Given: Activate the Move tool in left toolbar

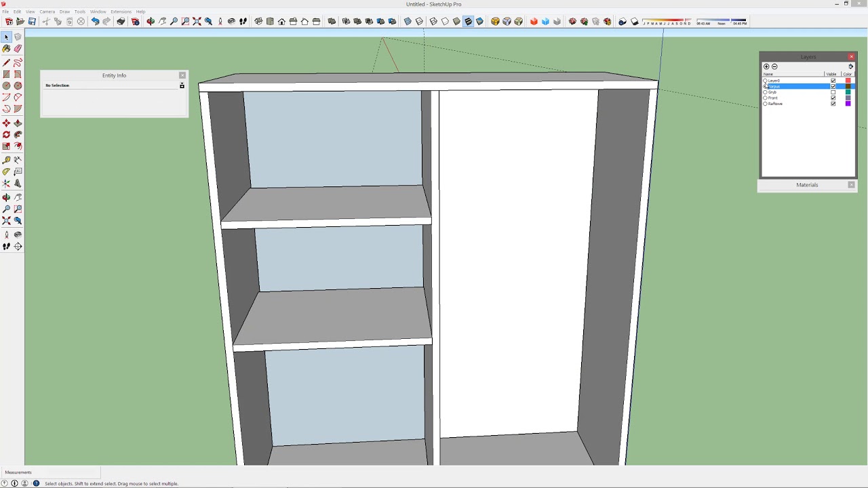Looking at the screenshot, I should 6,123.
